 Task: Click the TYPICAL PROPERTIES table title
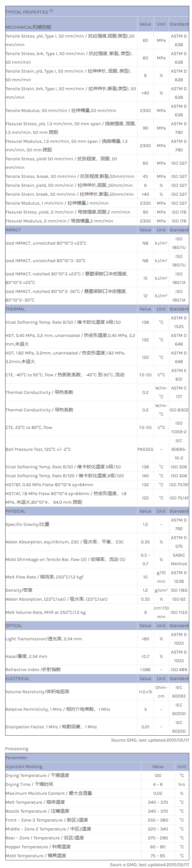click(27, 12)
